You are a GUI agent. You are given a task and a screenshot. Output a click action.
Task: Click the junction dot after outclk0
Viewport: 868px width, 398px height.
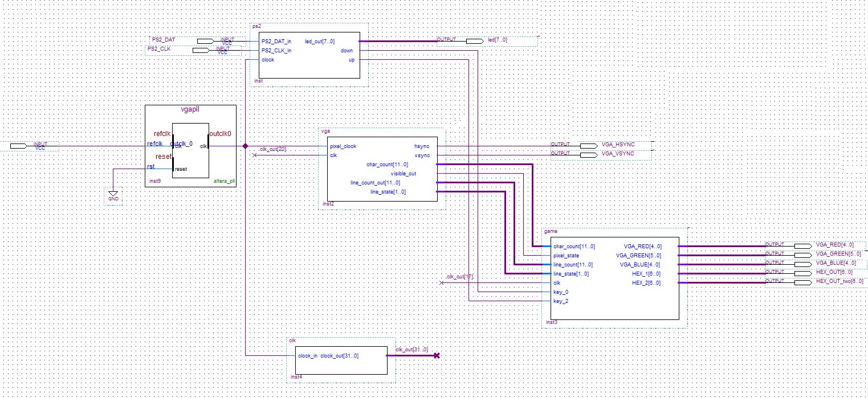click(245, 146)
